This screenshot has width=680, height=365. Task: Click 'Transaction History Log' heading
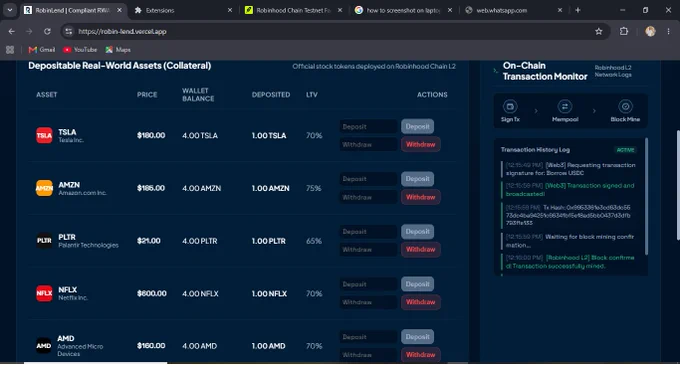coord(535,150)
